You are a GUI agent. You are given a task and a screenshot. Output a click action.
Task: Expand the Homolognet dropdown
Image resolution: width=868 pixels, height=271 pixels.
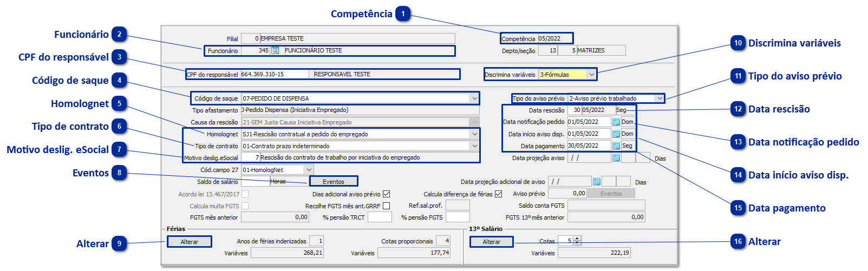tap(474, 134)
